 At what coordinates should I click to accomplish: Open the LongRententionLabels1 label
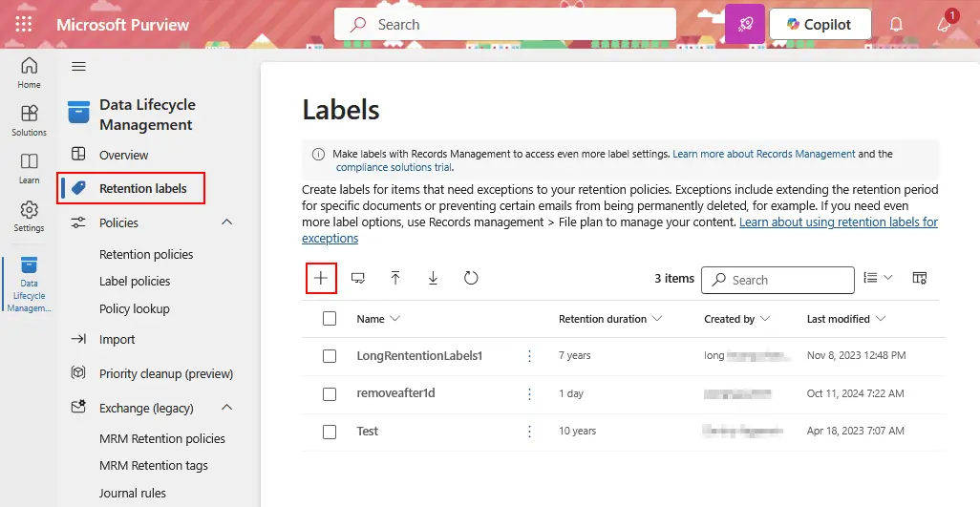[x=419, y=355]
